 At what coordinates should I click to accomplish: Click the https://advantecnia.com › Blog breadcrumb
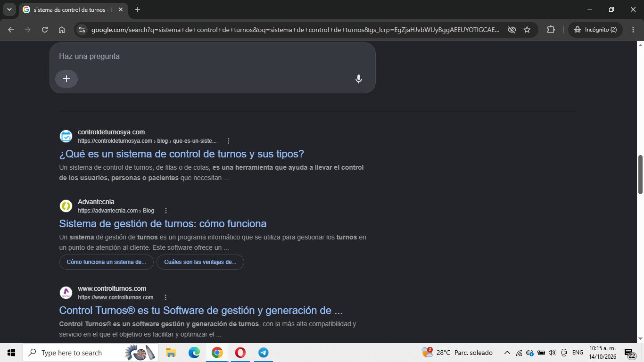click(116, 211)
